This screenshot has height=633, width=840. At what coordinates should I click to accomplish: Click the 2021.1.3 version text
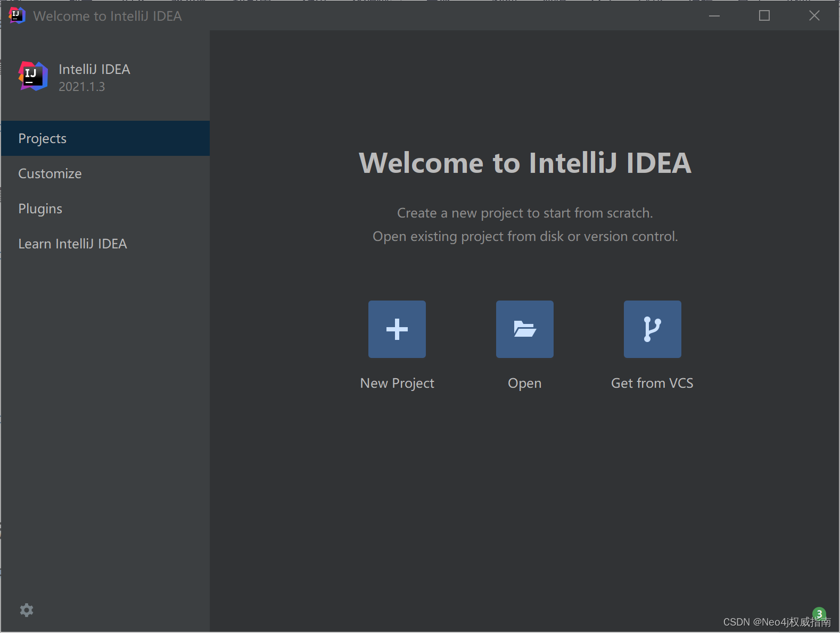click(x=82, y=87)
